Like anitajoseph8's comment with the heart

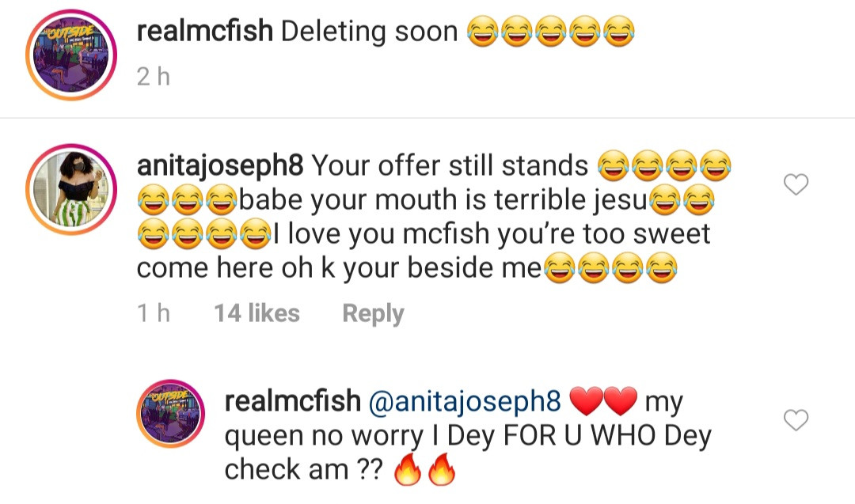795,185
